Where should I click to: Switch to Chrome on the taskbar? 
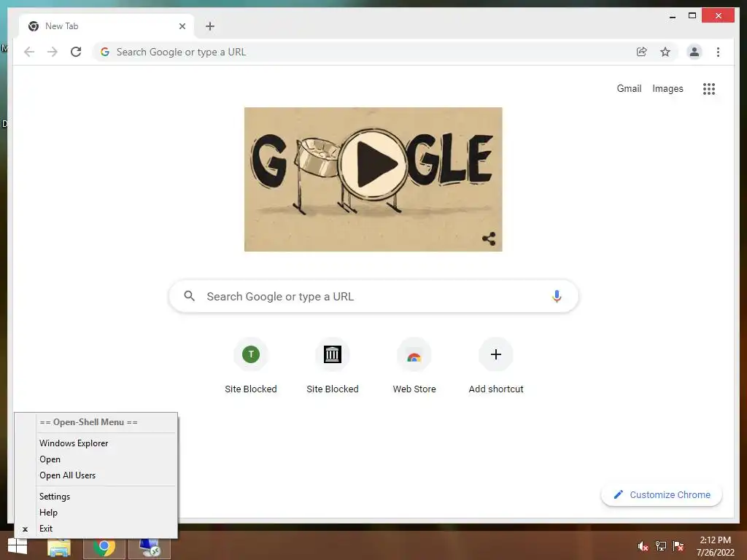(x=104, y=547)
